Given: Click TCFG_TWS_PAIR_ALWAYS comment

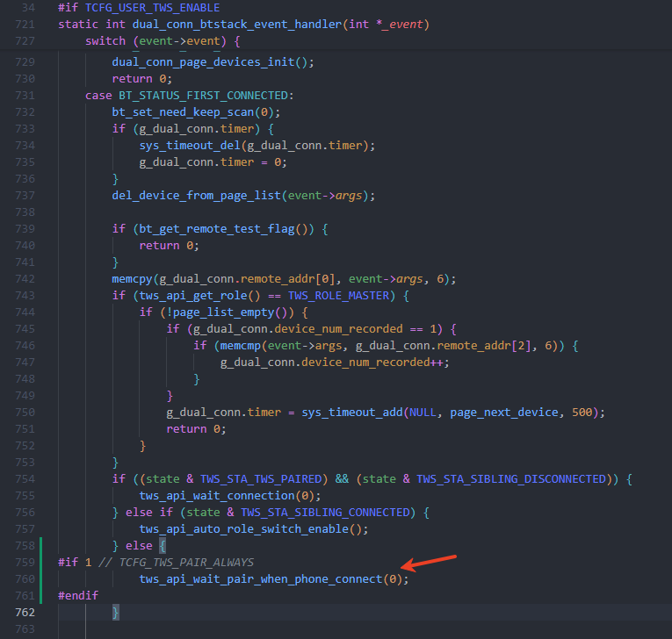Looking at the screenshot, I should (186, 563).
